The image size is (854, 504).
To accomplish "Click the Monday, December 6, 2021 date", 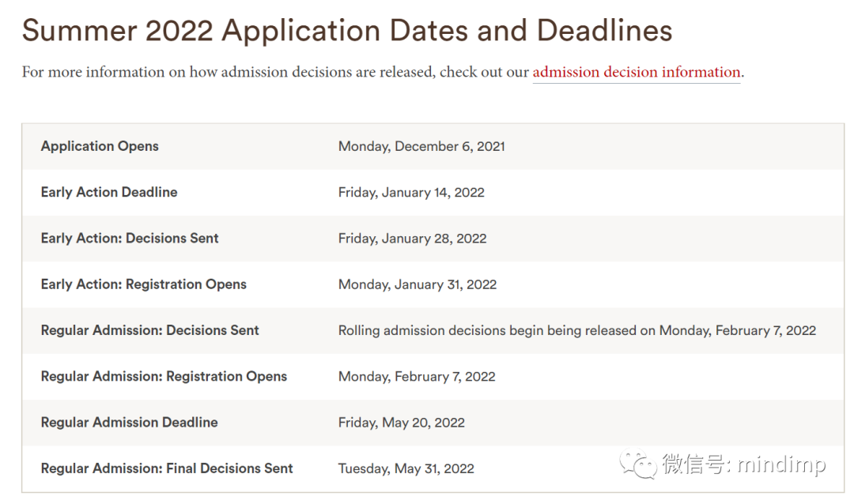I will 421,146.
